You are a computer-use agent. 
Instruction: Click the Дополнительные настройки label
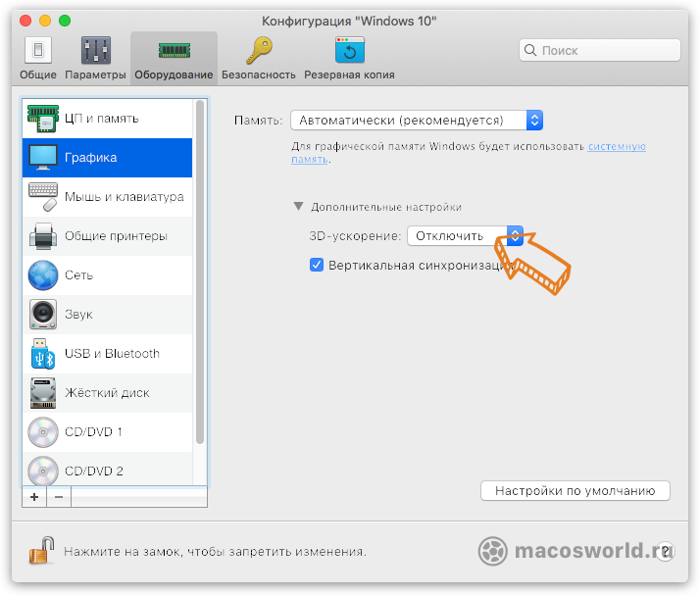[x=386, y=207]
